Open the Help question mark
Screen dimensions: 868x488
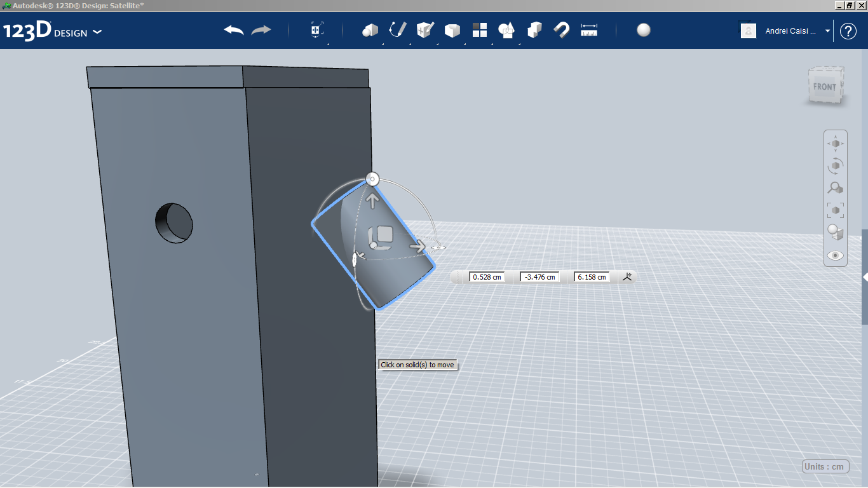(x=848, y=30)
